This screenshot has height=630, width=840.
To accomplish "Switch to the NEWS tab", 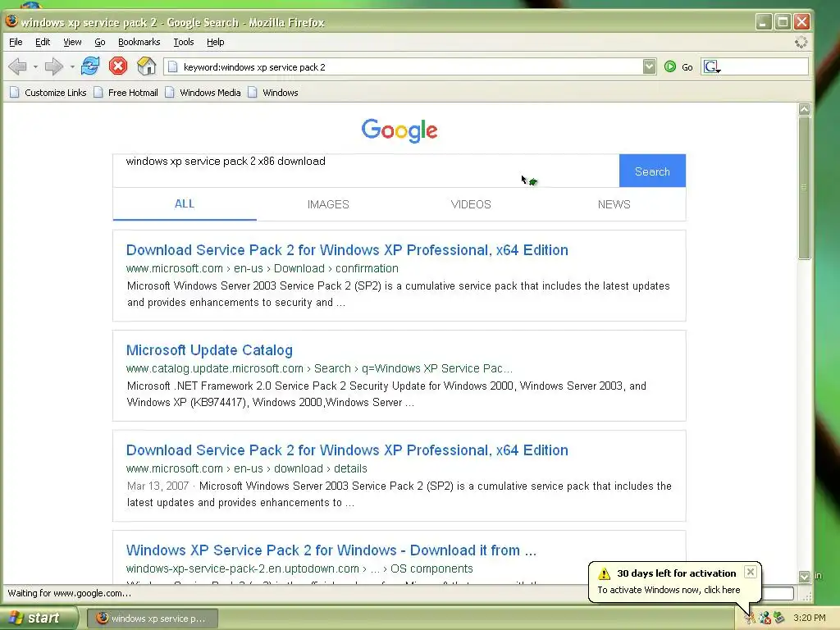I will pyautogui.click(x=614, y=204).
